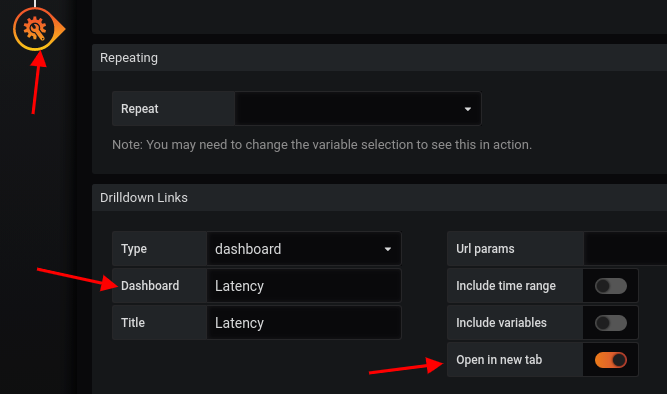Viewport: 667px width, 394px height.
Task: Click the Dashboard field label
Action: [150, 286]
